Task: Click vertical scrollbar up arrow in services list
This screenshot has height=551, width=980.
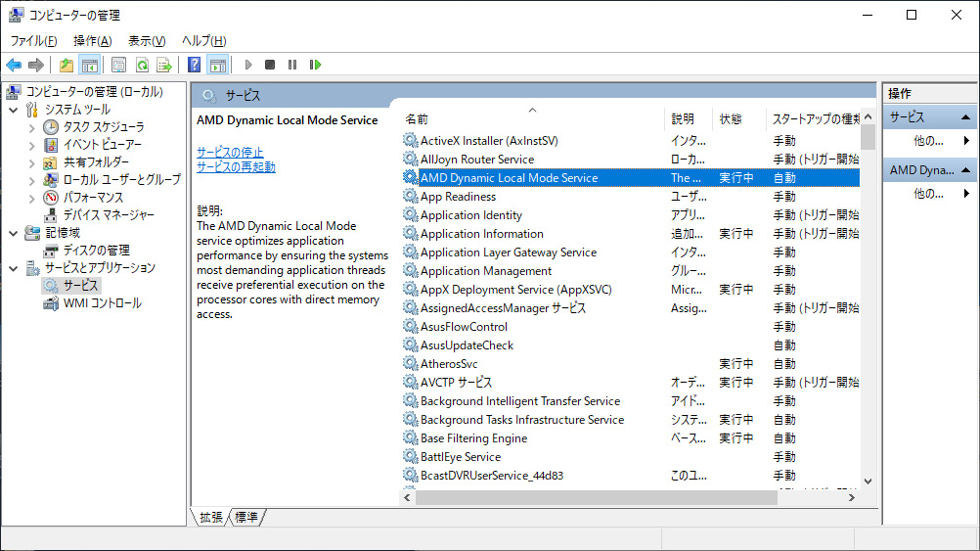Action: (x=868, y=117)
